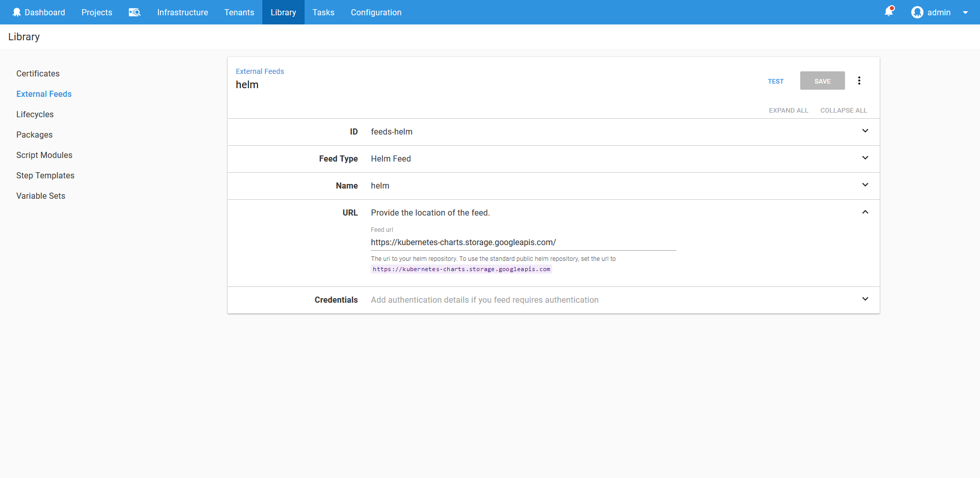Collapse the URL section
Viewport: 980px width, 478px height.
tap(865, 212)
